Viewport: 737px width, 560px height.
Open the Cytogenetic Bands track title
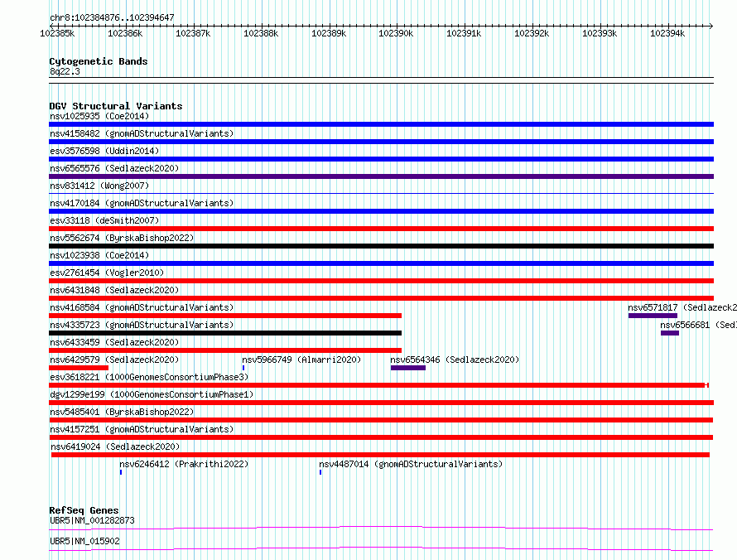pos(99,61)
